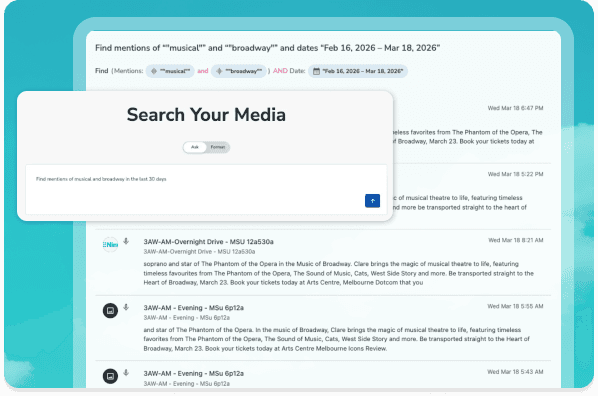Switch the search mode to Ask
The image size is (598, 396).
pos(195,147)
